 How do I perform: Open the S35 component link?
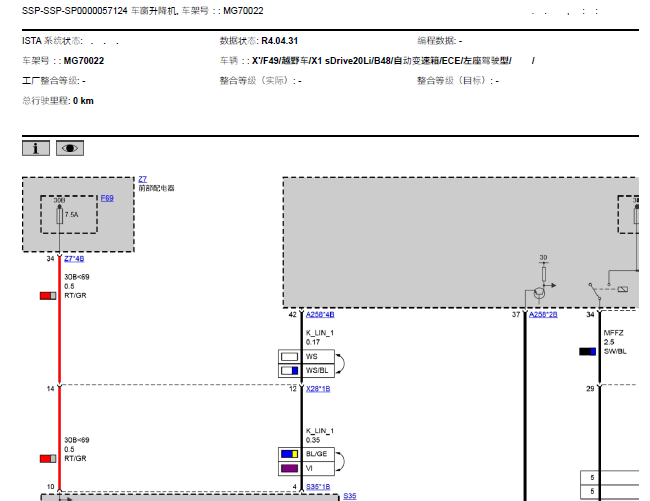(x=349, y=496)
